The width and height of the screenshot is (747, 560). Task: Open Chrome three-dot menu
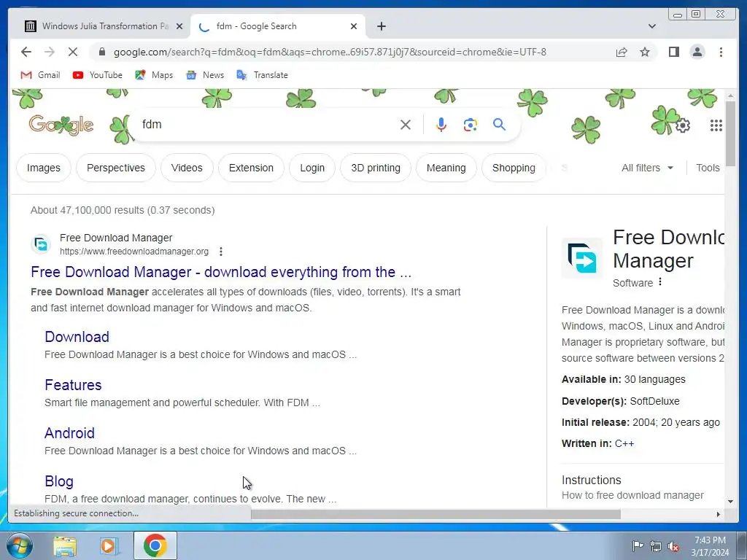tap(721, 52)
